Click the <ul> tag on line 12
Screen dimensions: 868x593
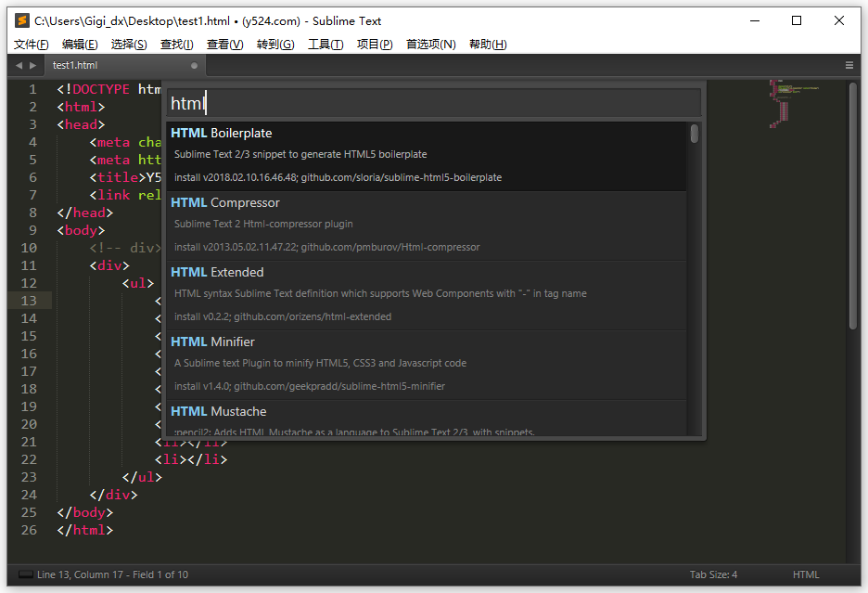pyautogui.click(x=138, y=283)
